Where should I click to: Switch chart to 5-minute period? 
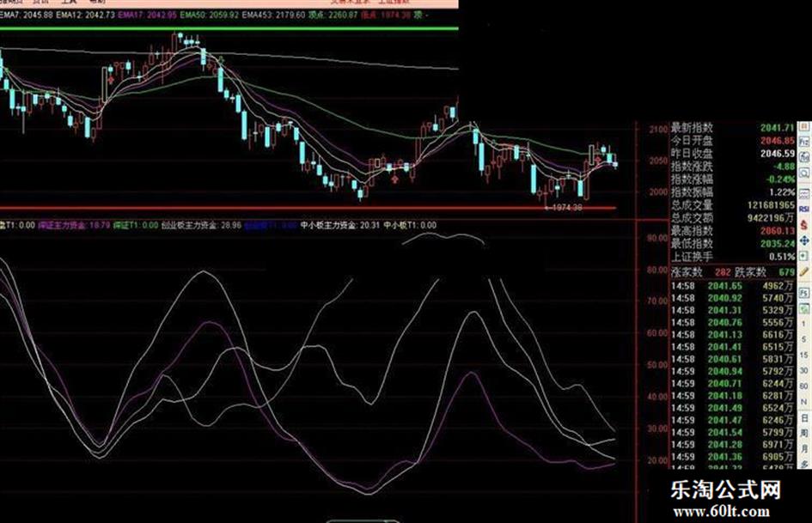coord(804,339)
